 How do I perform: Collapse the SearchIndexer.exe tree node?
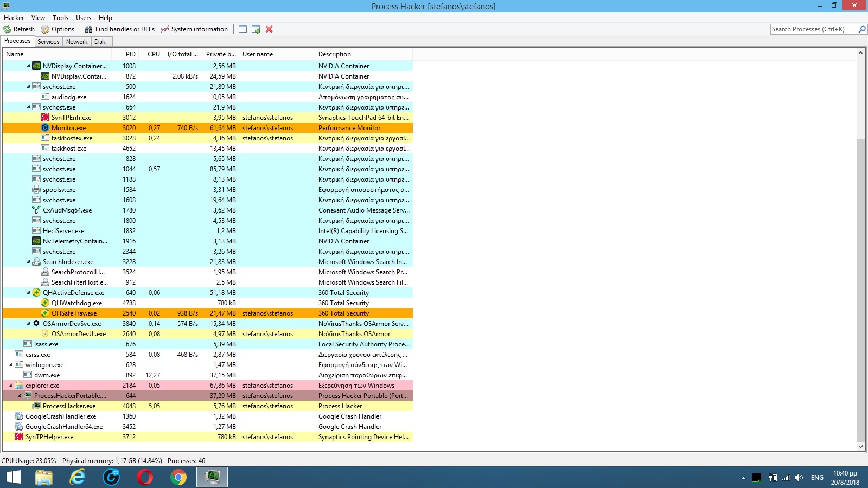click(29, 262)
